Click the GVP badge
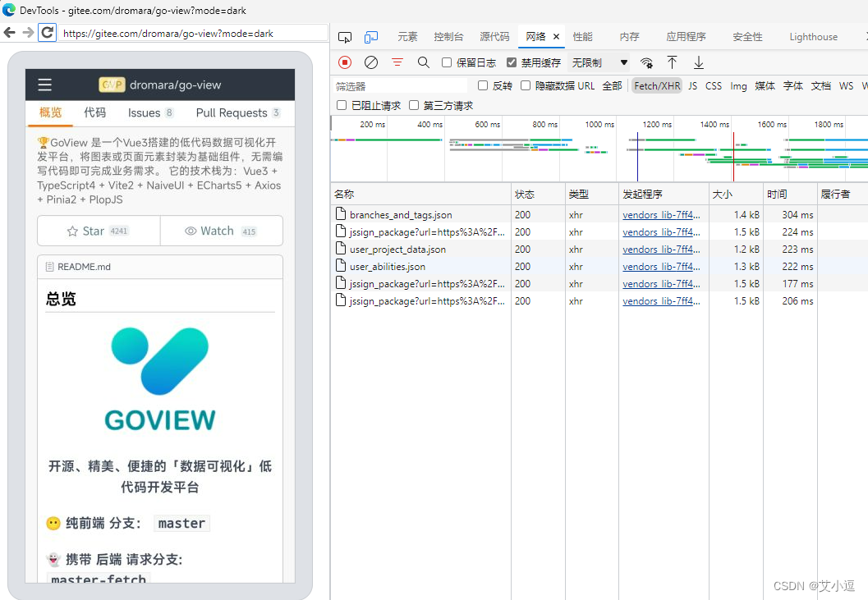Viewport: 868px width, 600px height. point(112,85)
